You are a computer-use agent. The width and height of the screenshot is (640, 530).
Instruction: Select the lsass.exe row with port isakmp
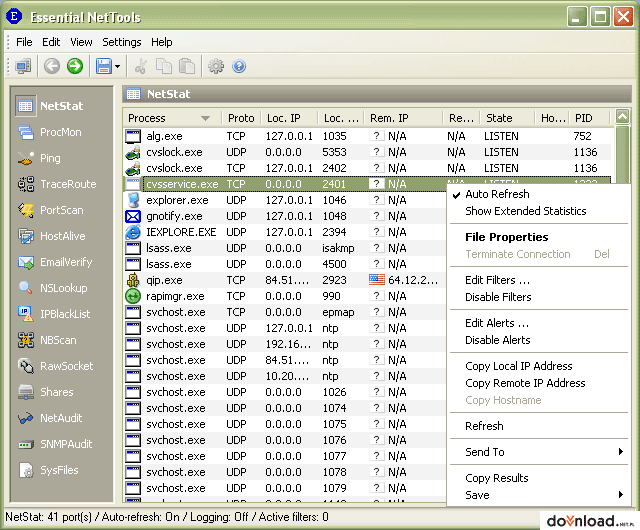point(284,248)
